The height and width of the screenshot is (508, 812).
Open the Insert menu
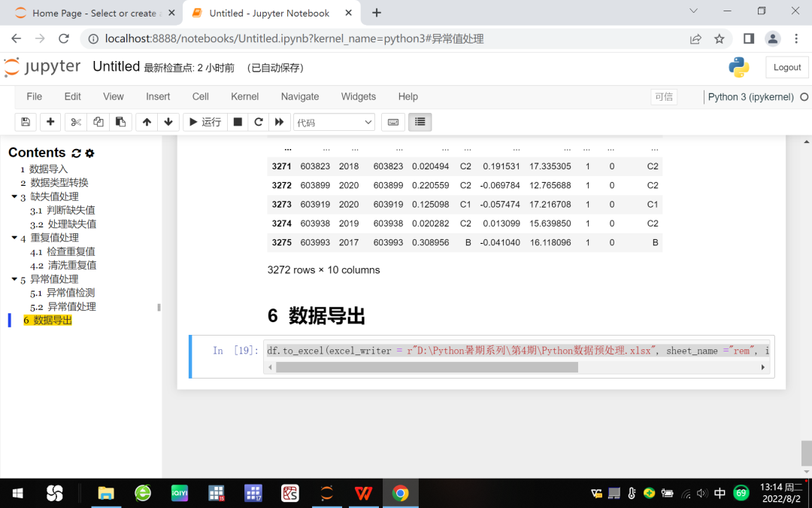(158, 96)
